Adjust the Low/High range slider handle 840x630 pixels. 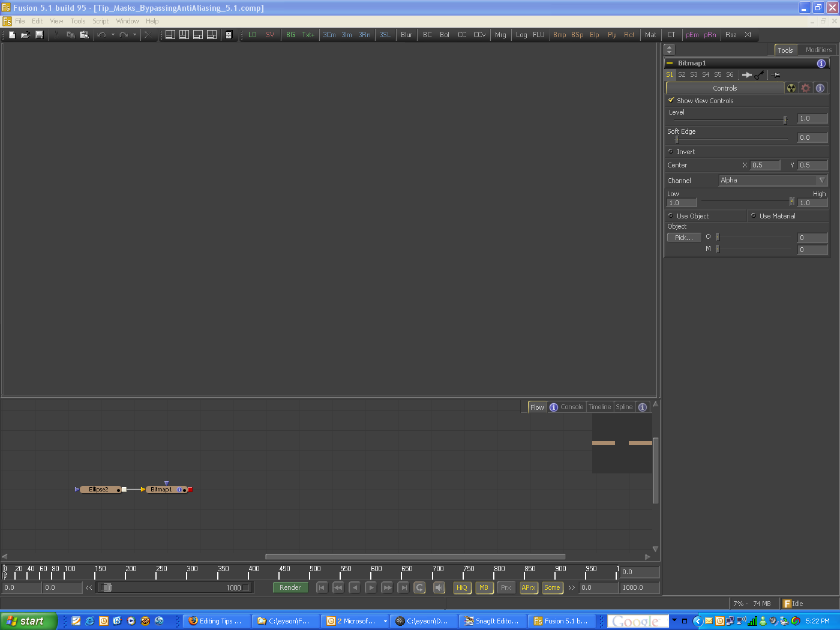(x=792, y=202)
